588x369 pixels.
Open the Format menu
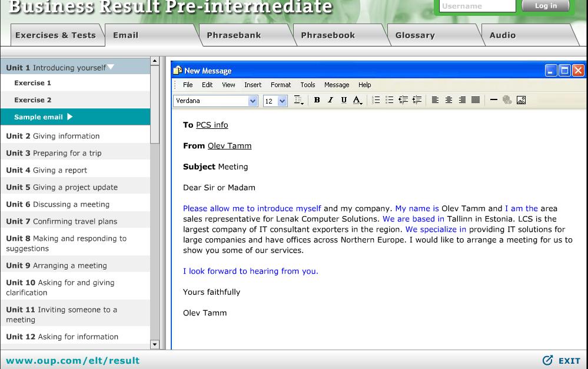(x=281, y=85)
